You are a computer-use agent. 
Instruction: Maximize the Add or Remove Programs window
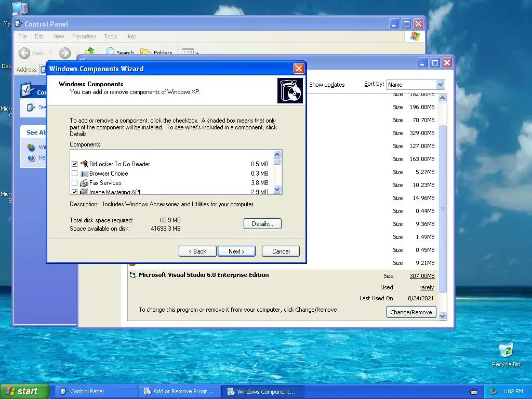[x=435, y=63]
